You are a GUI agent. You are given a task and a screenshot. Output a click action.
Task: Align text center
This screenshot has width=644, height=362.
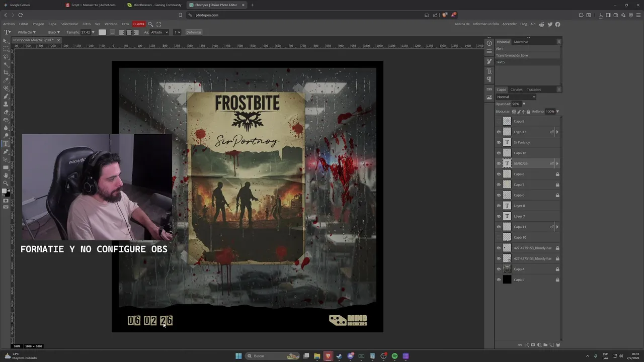click(129, 32)
